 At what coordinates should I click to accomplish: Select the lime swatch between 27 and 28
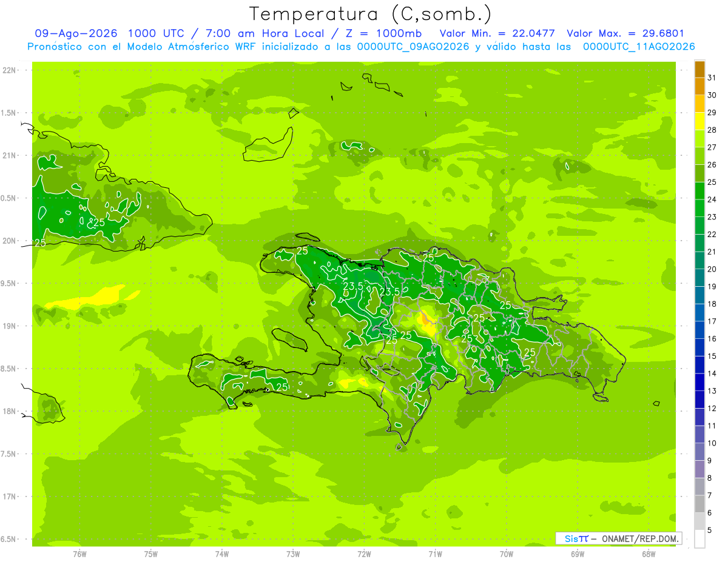699,138
